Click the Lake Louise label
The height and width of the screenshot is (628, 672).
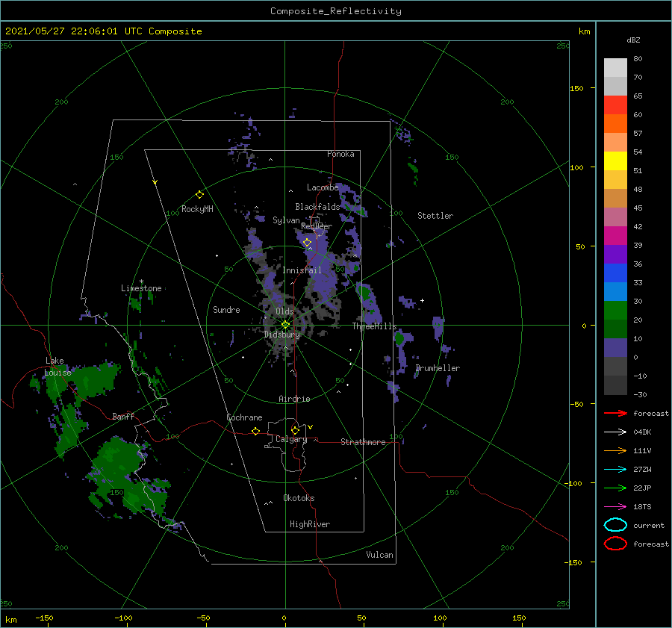click(x=57, y=367)
